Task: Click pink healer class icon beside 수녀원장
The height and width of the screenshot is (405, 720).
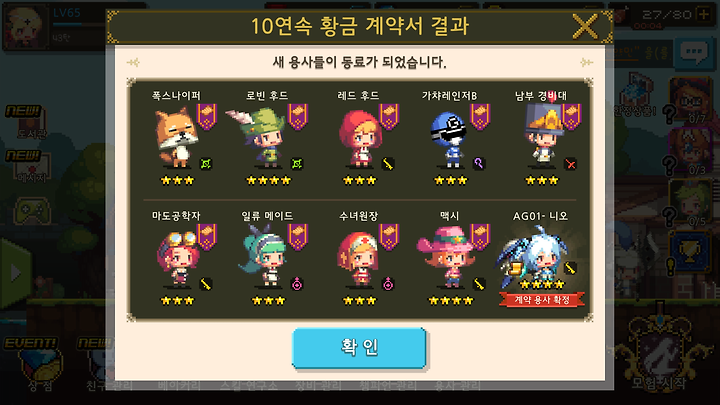Action: [388, 284]
